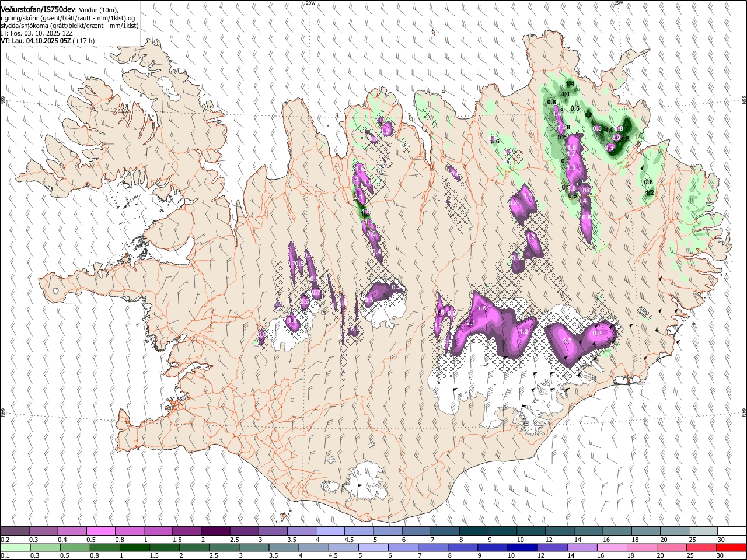The image size is (747, 560).
Task: Click the '20W' longitude label at top
Action: (x=310, y=3)
